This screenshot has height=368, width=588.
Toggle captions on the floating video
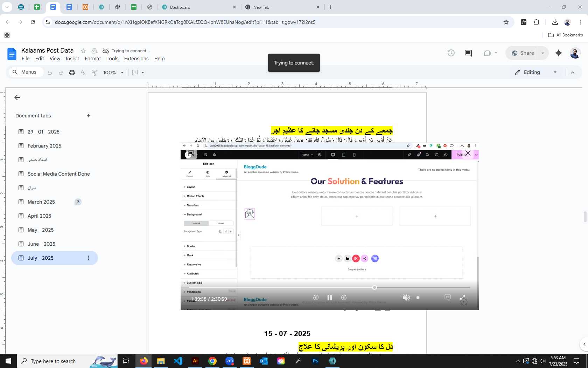447,298
